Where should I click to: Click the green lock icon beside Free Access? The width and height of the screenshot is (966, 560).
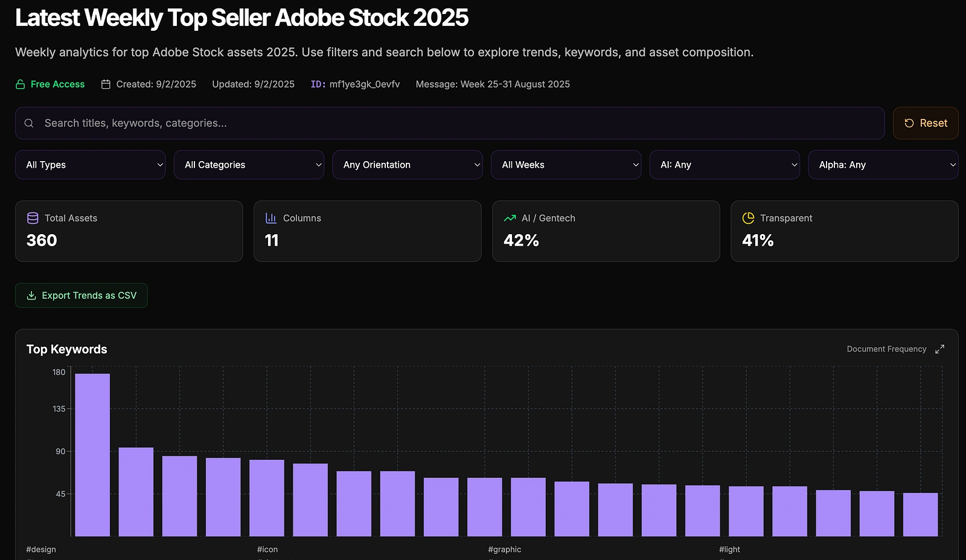(x=20, y=84)
